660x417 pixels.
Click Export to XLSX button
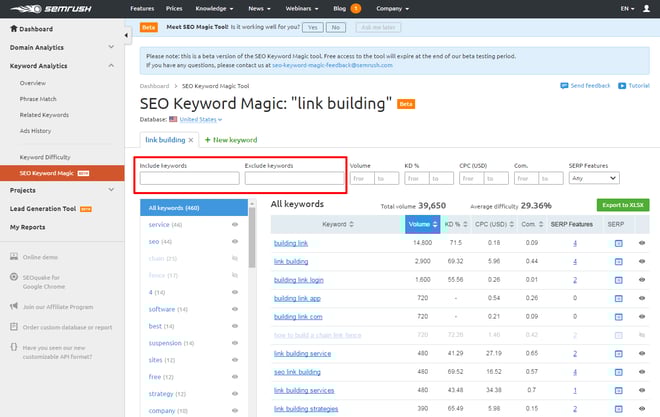point(623,205)
